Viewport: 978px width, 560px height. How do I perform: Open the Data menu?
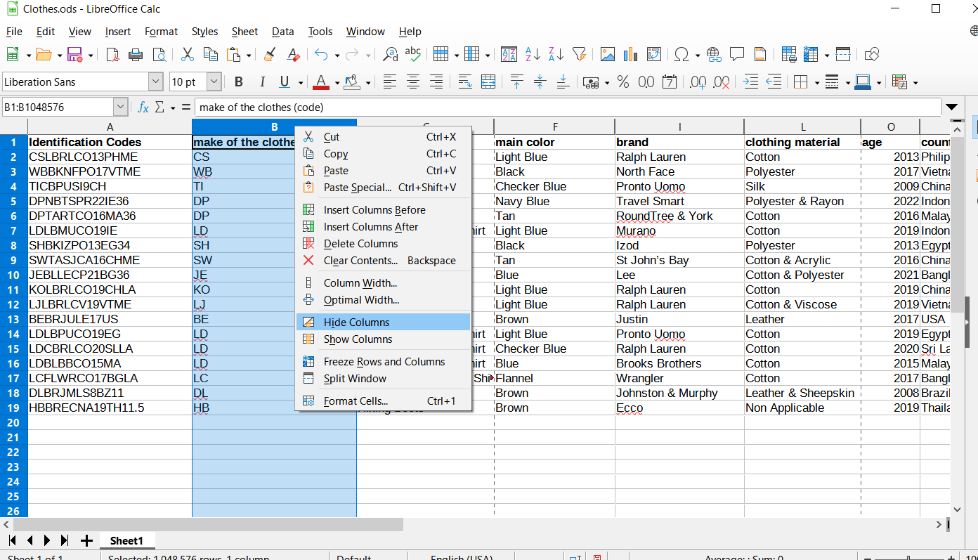coord(283,32)
